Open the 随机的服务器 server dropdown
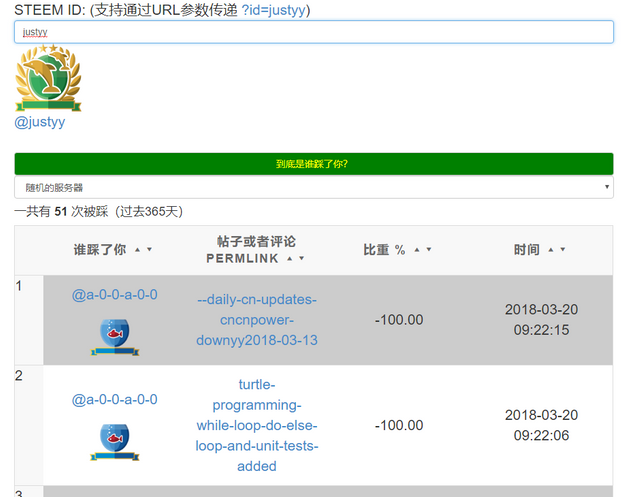Viewport: 640px width, 497px height. click(x=313, y=187)
